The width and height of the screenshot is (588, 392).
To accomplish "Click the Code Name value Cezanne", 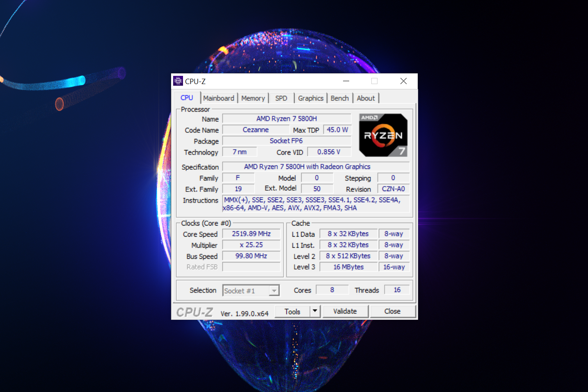I will pyautogui.click(x=256, y=130).
